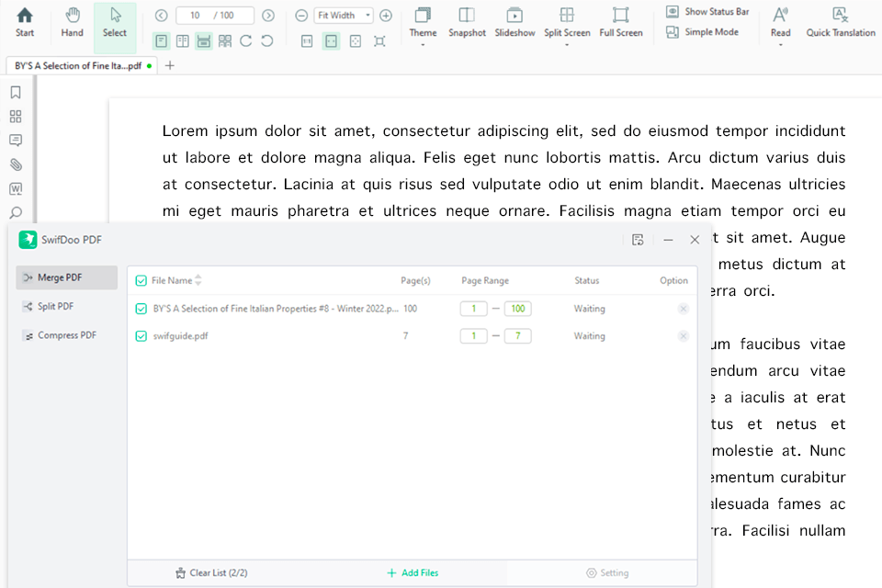Edit start page field for BY'S A Selection

point(474,309)
